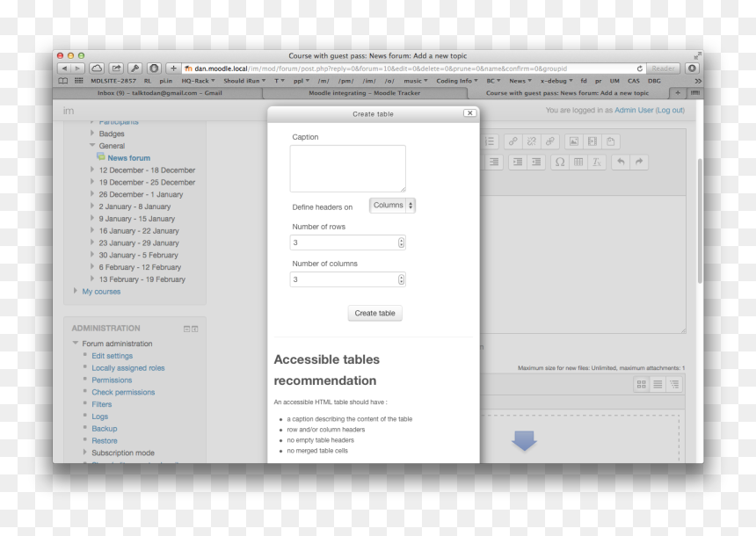Switch file picker to icon grid view
Viewport: 756px width, 536px height.
pyautogui.click(x=641, y=384)
